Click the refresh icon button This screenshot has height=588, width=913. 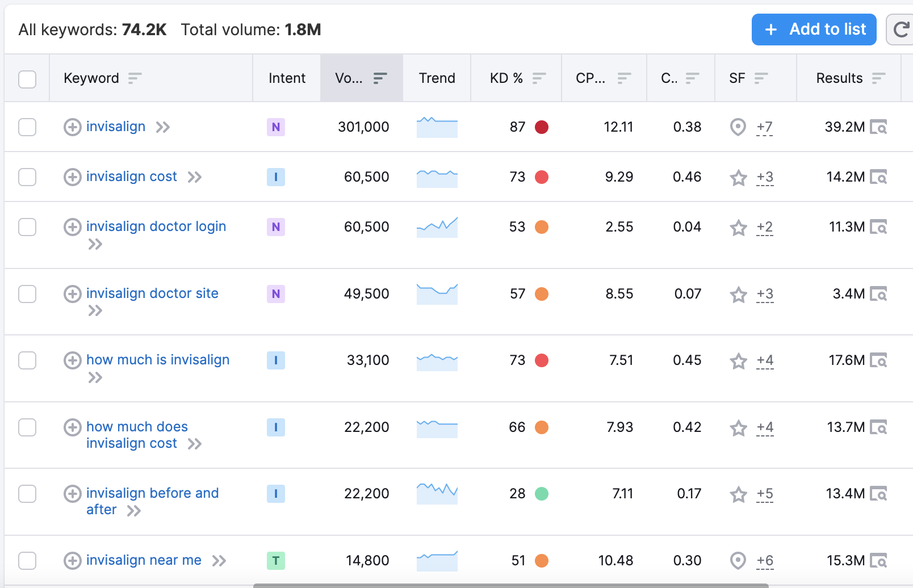901,30
